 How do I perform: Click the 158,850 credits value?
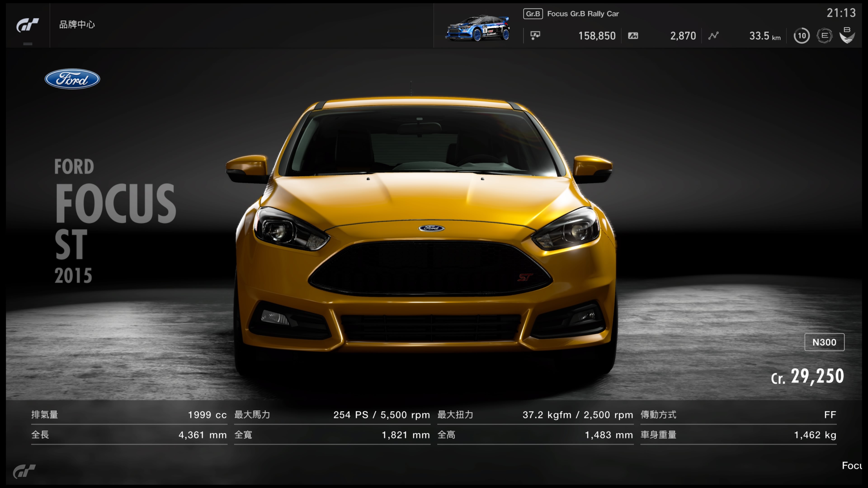(597, 36)
